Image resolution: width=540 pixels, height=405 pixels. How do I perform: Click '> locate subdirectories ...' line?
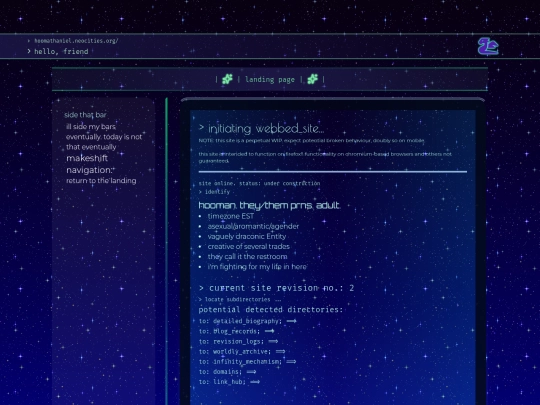[x=240, y=299]
